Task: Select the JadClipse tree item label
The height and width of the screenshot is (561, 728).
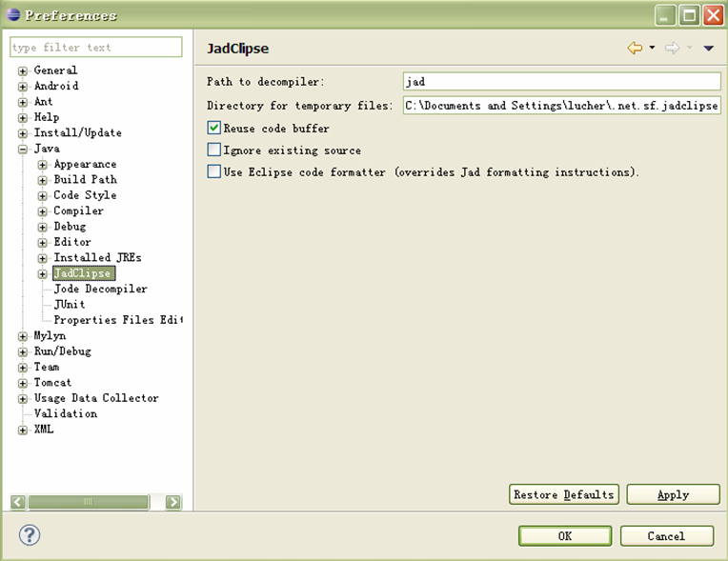Action: click(x=83, y=273)
